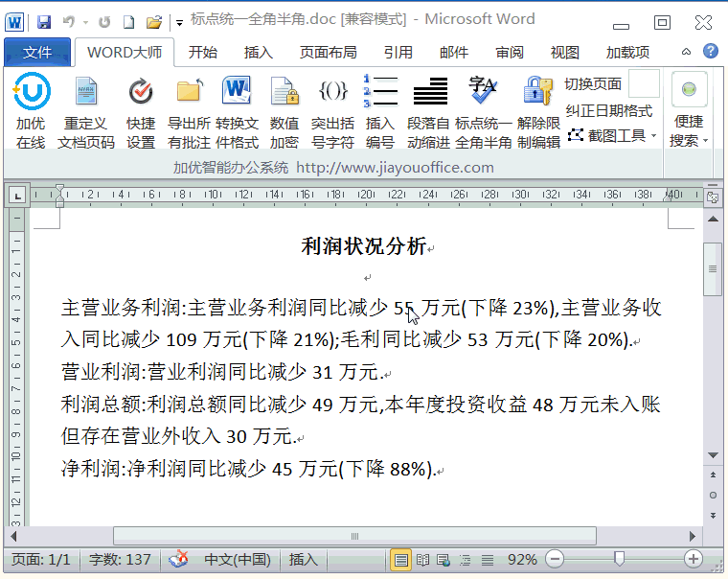This screenshot has height=579, width=728.
Task: Expand 截图工具 dropdown arrow
Action: point(653,136)
